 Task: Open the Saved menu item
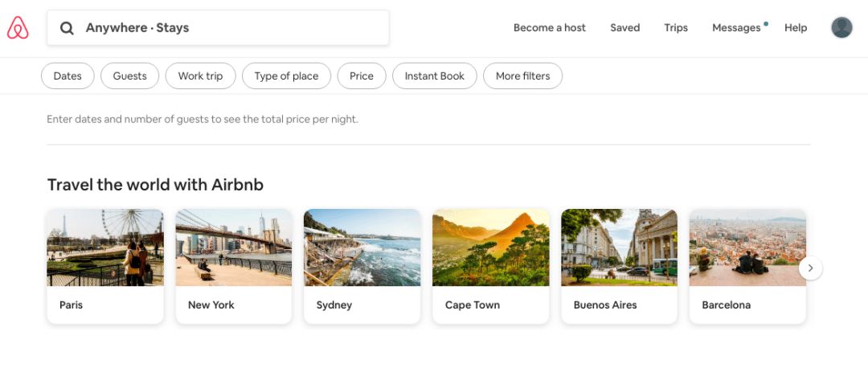coord(625,27)
